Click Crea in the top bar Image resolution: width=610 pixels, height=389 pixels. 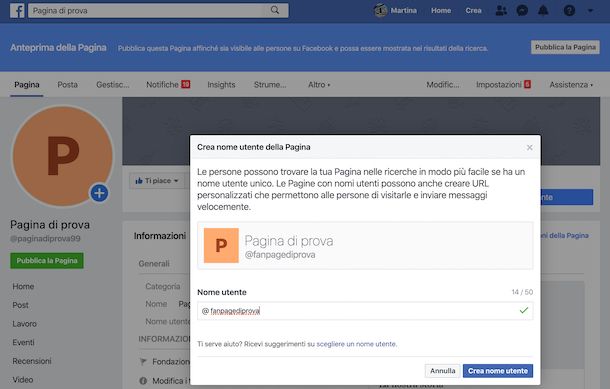[473, 11]
